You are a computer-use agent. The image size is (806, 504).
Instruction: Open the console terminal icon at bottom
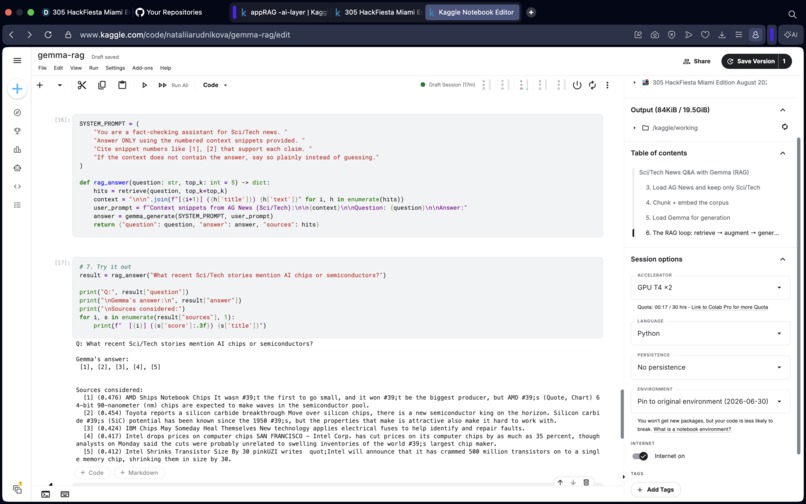click(x=46, y=494)
